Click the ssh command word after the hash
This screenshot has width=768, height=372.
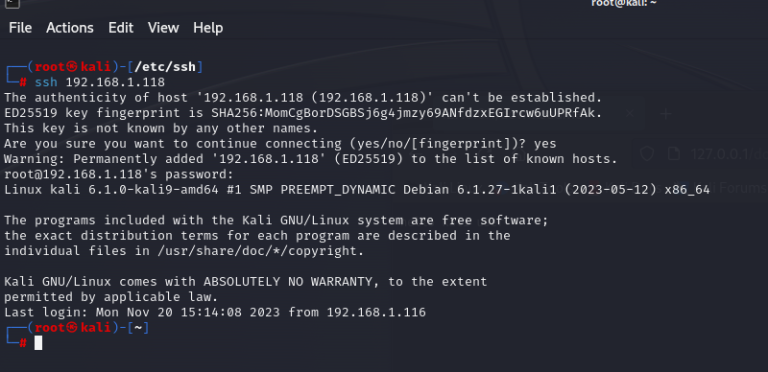(x=46, y=82)
